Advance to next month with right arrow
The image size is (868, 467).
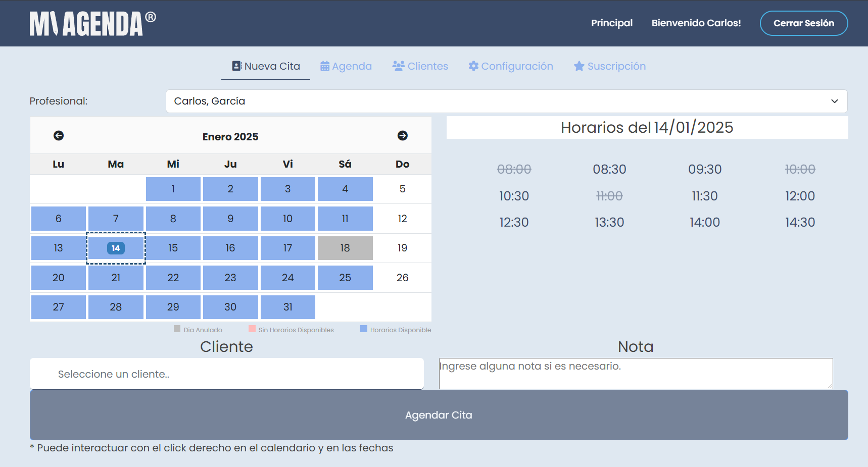coord(402,136)
